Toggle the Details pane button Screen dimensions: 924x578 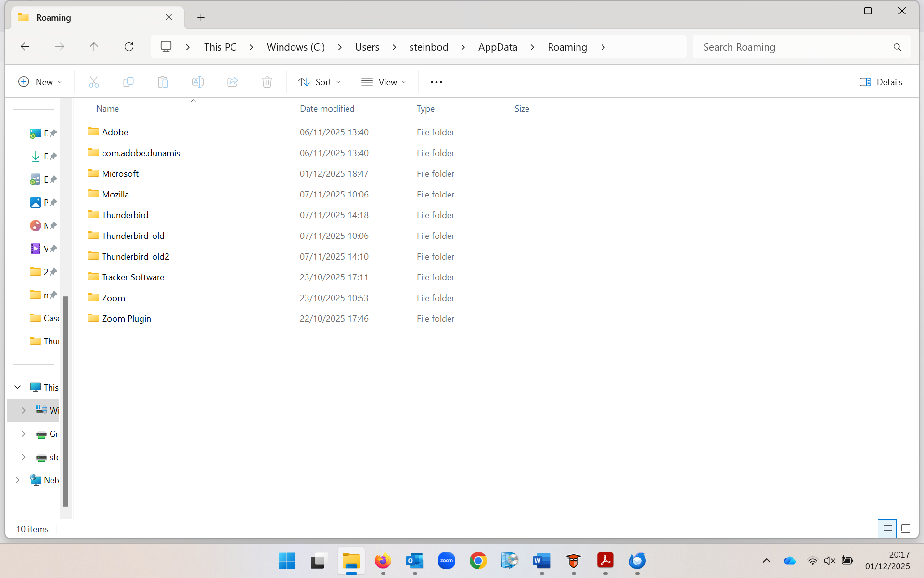click(x=881, y=82)
